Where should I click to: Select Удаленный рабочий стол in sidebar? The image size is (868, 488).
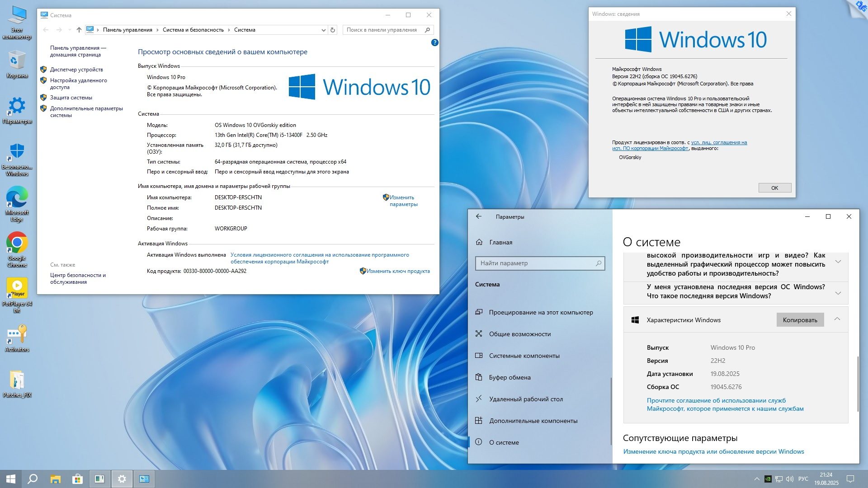526,399
